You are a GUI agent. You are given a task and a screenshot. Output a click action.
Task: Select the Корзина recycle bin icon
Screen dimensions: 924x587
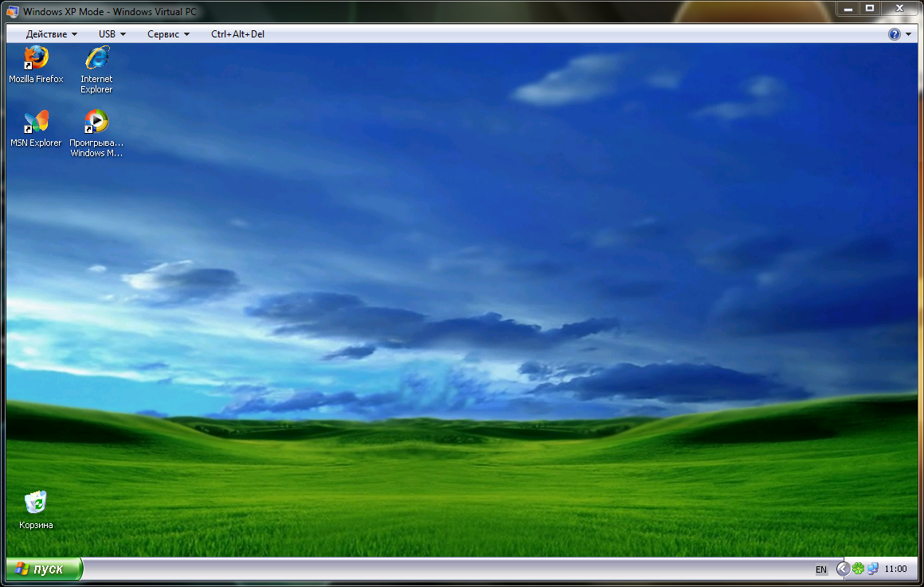pyautogui.click(x=36, y=511)
